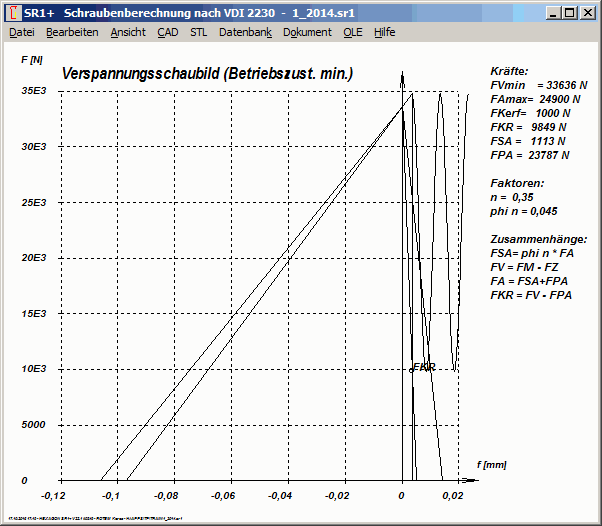This screenshot has height=526, width=602.
Task: Click the SR1+ application icon in title bar
Action: (11, 13)
